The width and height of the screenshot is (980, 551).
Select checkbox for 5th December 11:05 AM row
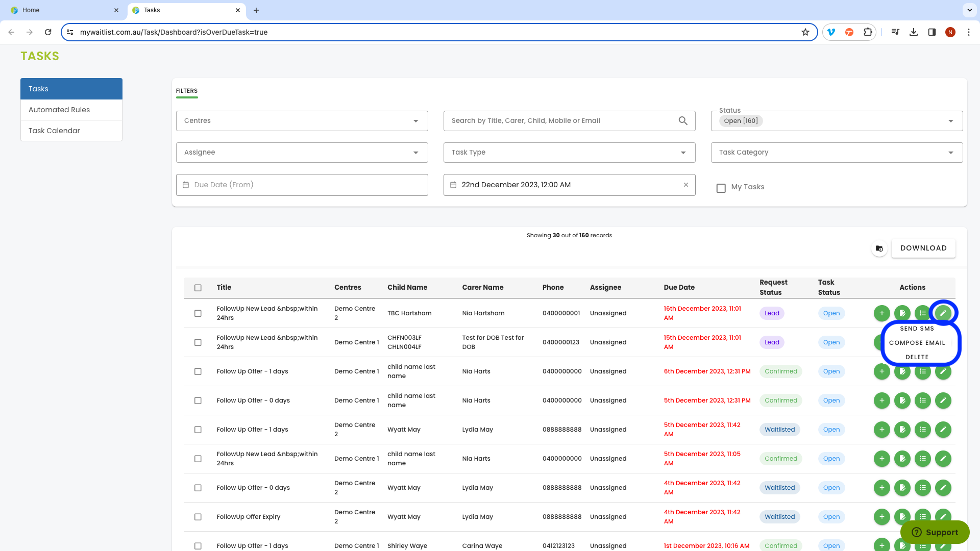(x=198, y=459)
